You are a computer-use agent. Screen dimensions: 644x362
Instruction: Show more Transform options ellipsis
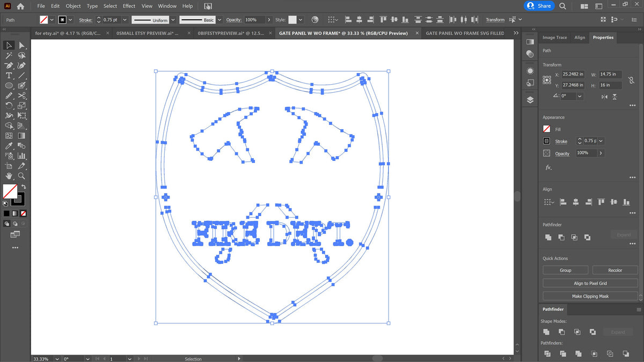[x=632, y=106]
